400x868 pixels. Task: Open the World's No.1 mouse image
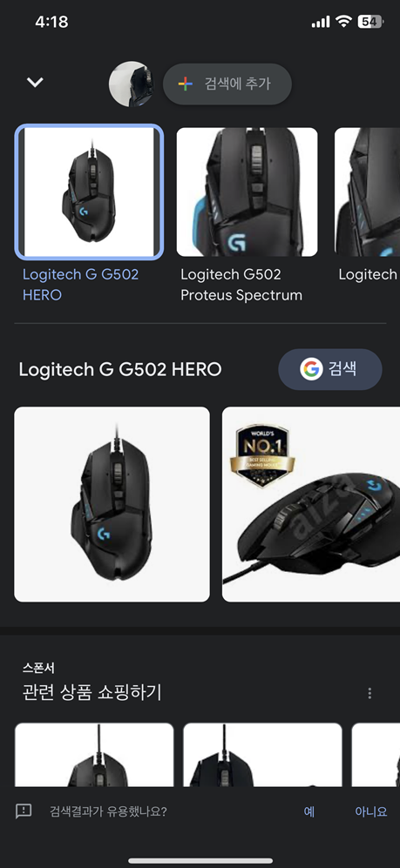click(311, 504)
